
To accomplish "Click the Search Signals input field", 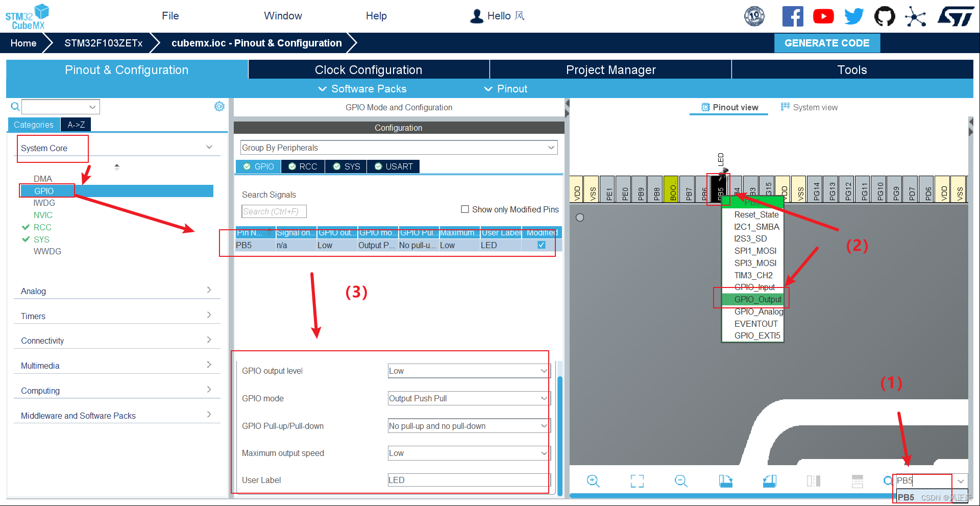I will 274,211.
